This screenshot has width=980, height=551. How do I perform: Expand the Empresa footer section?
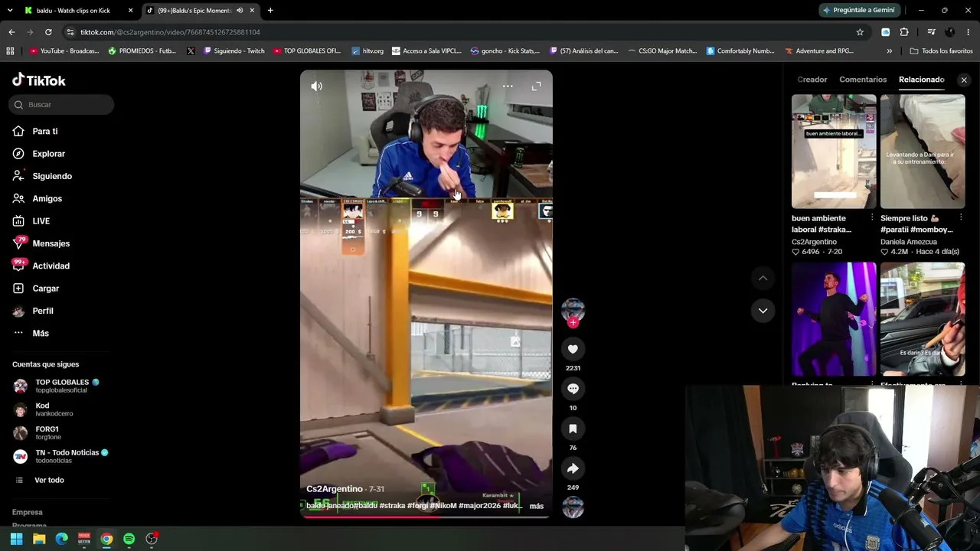[28, 513]
